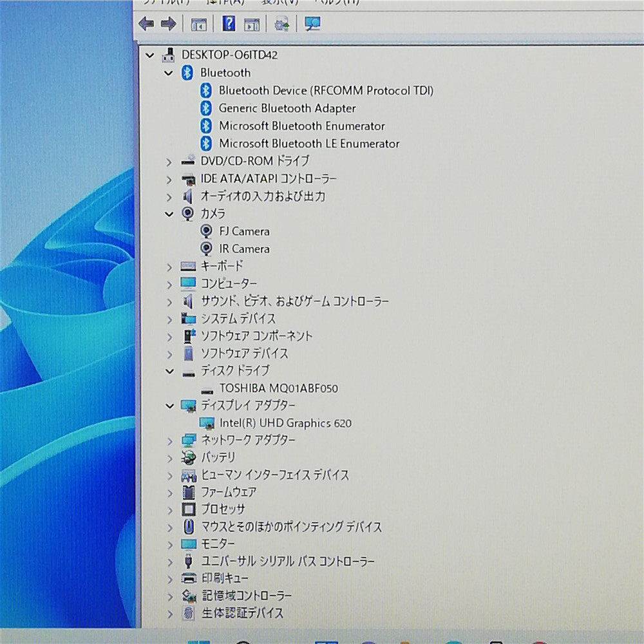644x644 pixels.
Task: Expand the ヒューマン インターフェイス デバイス category
Action: click(169, 476)
